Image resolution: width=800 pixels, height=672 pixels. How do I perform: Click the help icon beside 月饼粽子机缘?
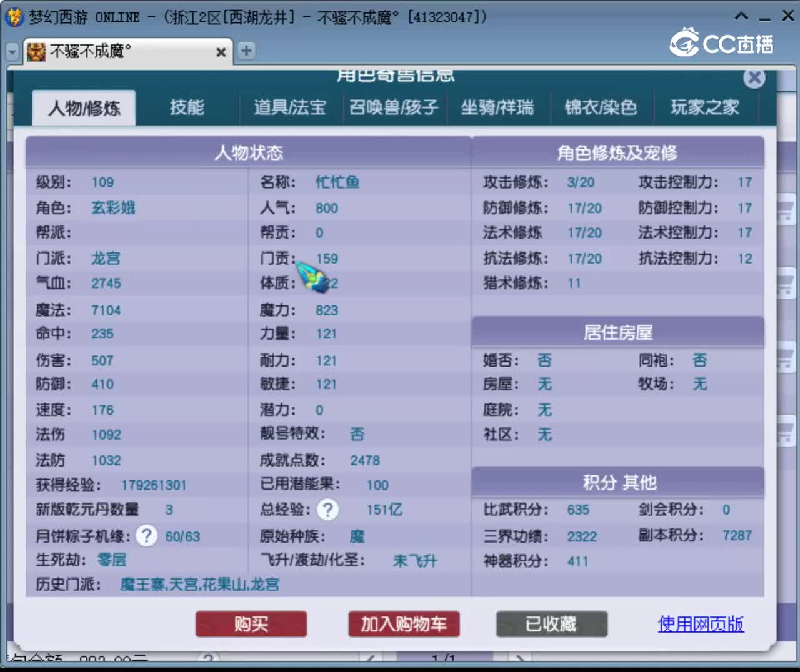click(x=146, y=536)
